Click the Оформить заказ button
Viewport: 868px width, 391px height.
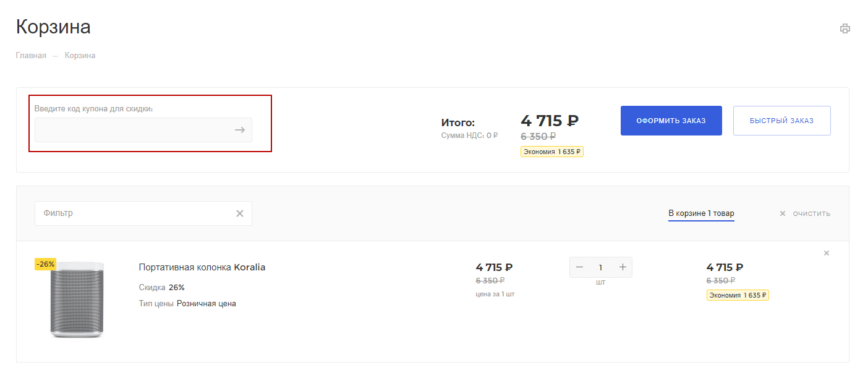tap(671, 121)
